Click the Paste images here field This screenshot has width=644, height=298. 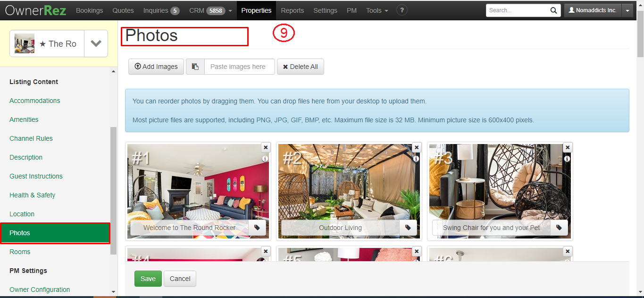click(239, 67)
